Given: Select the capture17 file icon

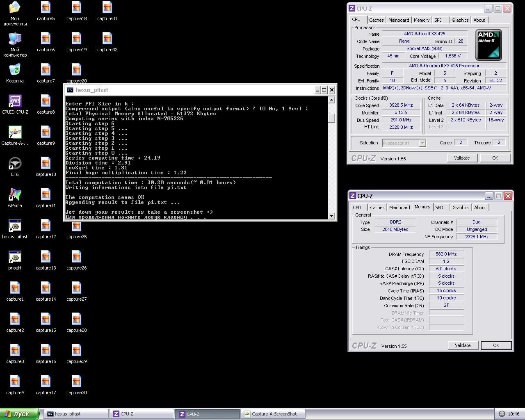Looking at the screenshot, I should coord(46,385).
